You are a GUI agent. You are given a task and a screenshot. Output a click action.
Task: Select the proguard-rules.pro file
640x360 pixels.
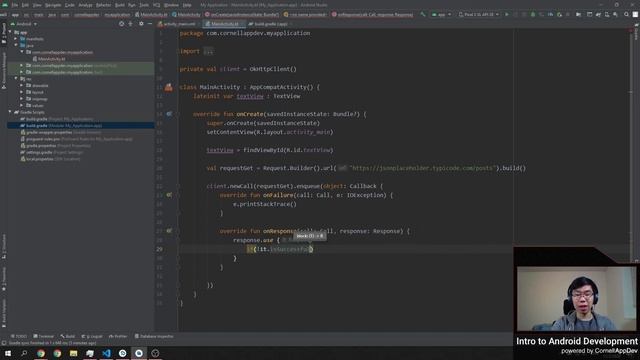pyautogui.click(x=76, y=139)
